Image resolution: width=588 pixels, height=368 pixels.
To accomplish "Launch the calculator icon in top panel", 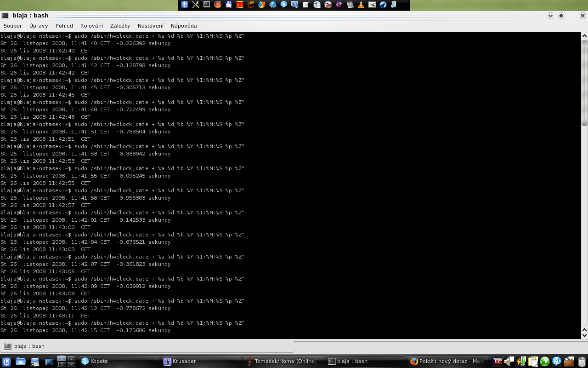I will pos(350,5).
